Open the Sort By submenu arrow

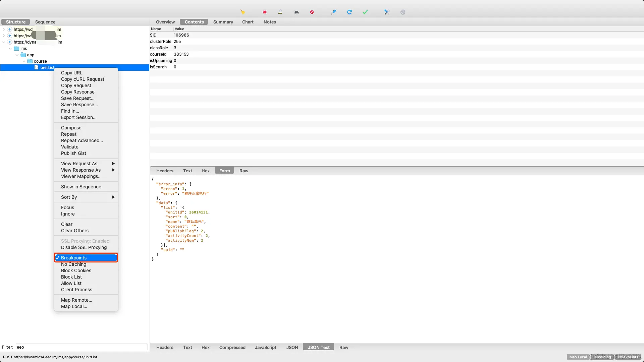113,197
